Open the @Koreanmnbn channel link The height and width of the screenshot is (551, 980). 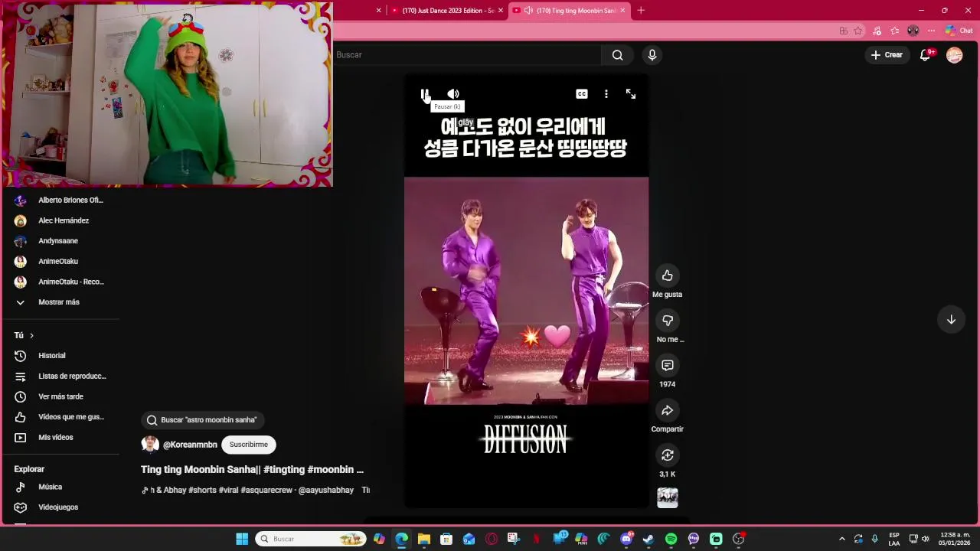tap(190, 445)
